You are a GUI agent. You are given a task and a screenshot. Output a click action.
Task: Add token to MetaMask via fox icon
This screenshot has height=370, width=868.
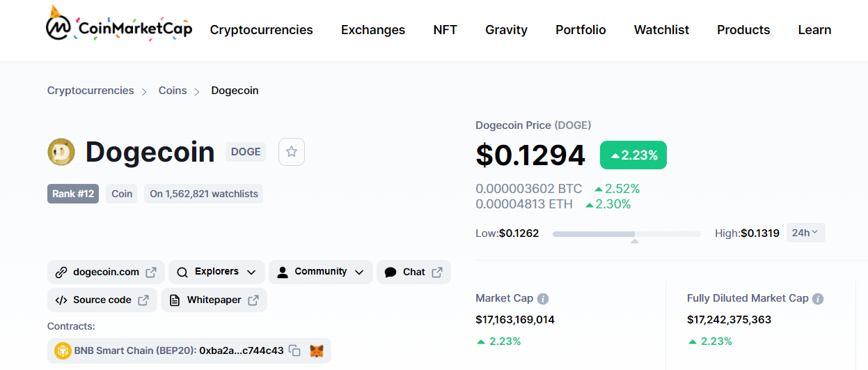point(317,351)
